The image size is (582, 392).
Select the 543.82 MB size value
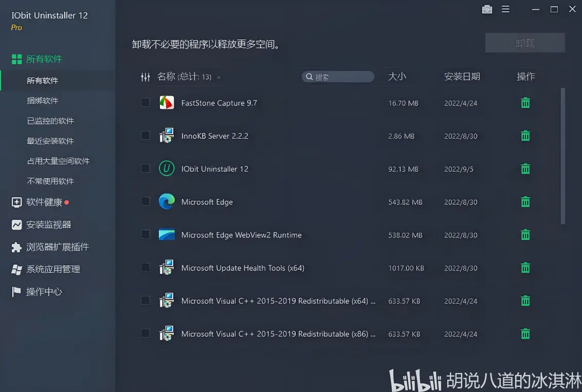pos(405,202)
